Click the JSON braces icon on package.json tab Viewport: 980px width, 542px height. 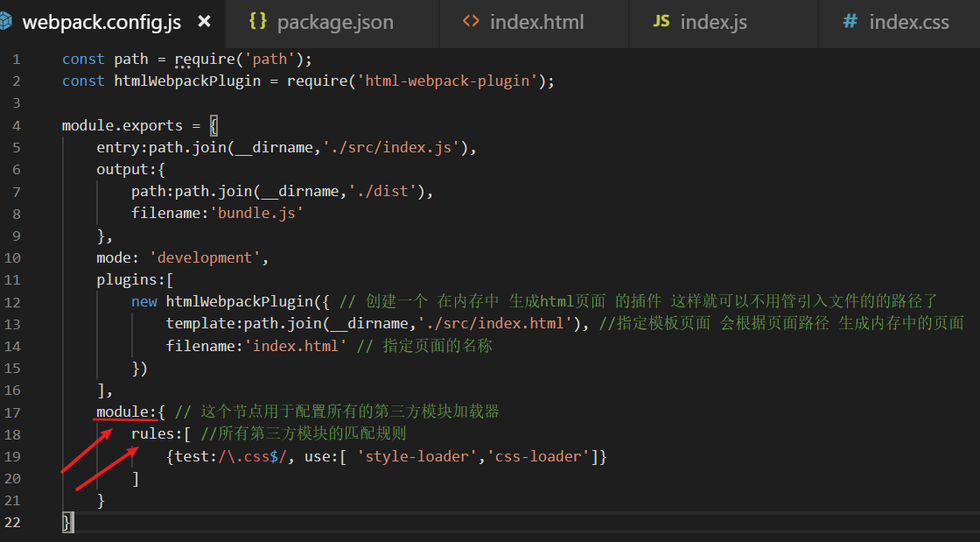[x=257, y=21]
